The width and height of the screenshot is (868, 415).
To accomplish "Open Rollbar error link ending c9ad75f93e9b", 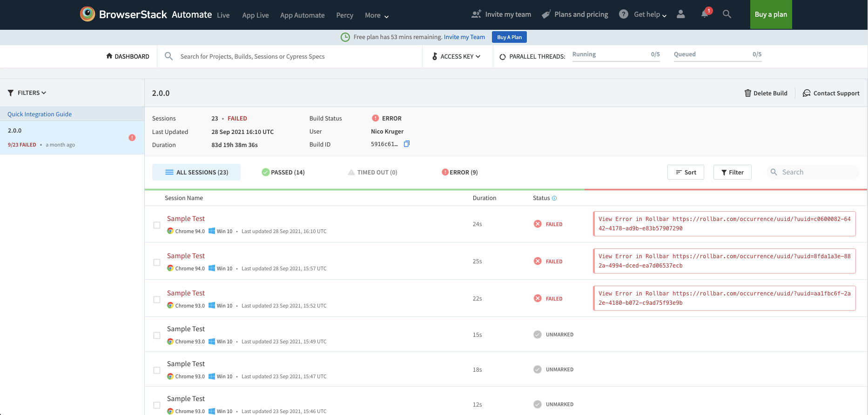I will (x=724, y=298).
